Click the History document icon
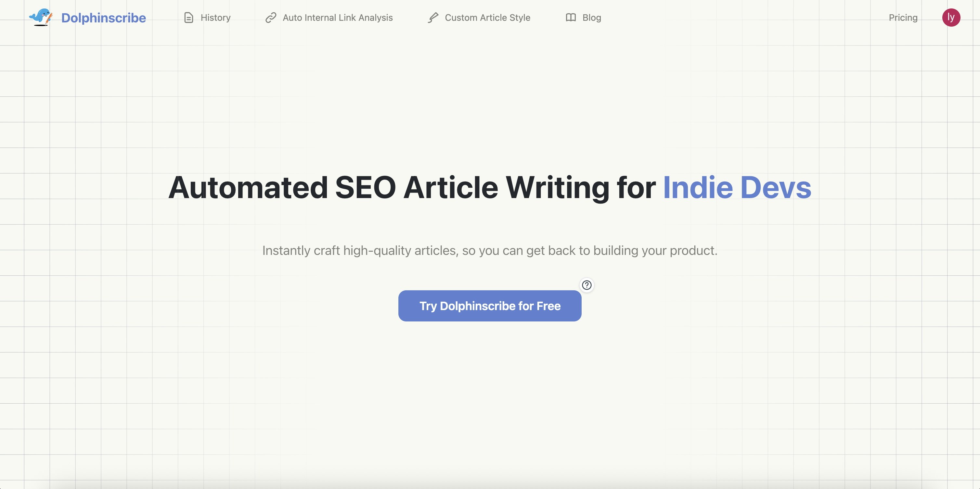Image resolution: width=980 pixels, height=489 pixels. (189, 18)
